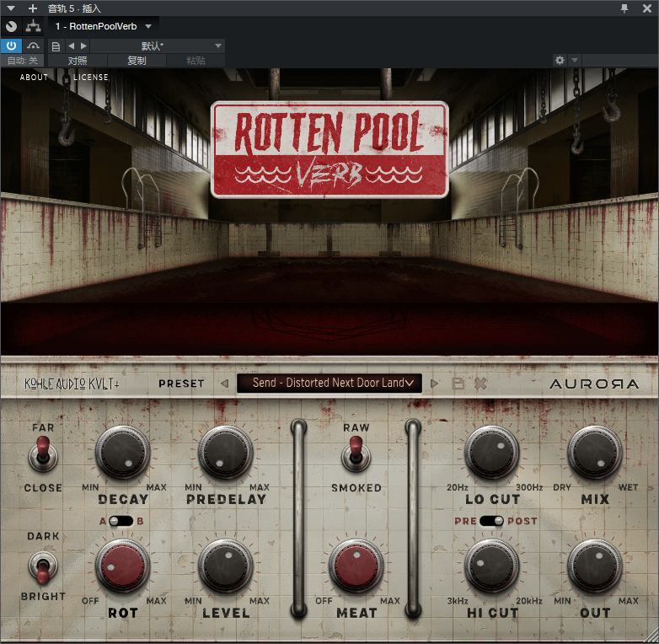Toggle the plugin power bypass button
The image size is (659, 644).
[x=11, y=46]
